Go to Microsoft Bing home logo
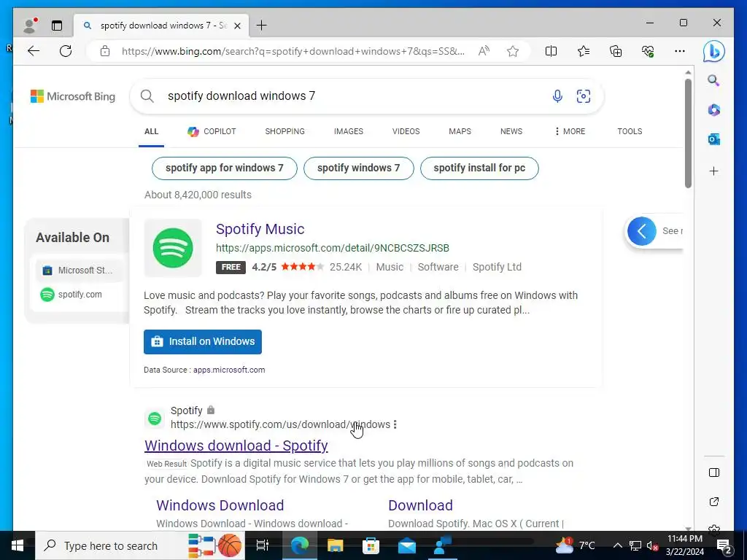Viewport: 747px width, 560px height. (73, 96)
